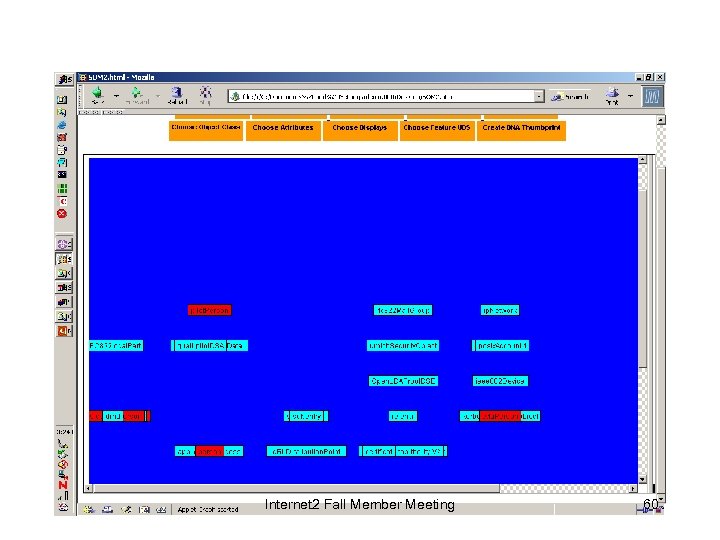Open the Choose Displays tab
This screenshot has height=540, width=720.
click(360, 129)
